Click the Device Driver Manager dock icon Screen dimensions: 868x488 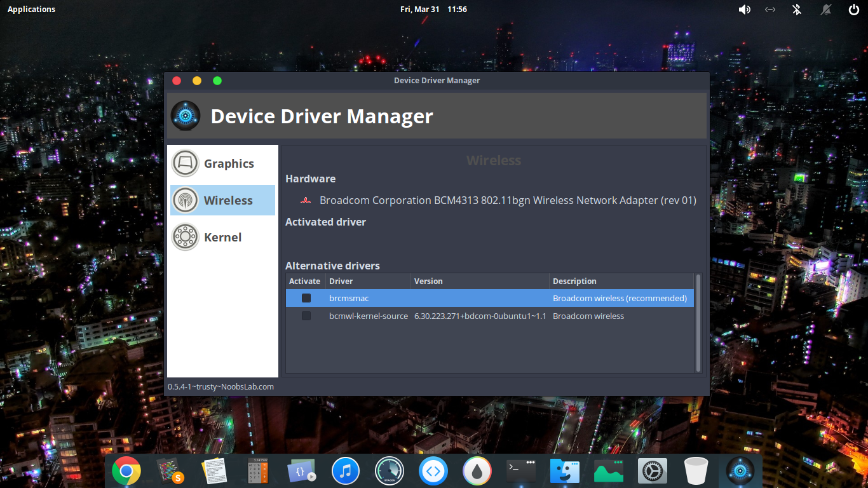(740, 471)
